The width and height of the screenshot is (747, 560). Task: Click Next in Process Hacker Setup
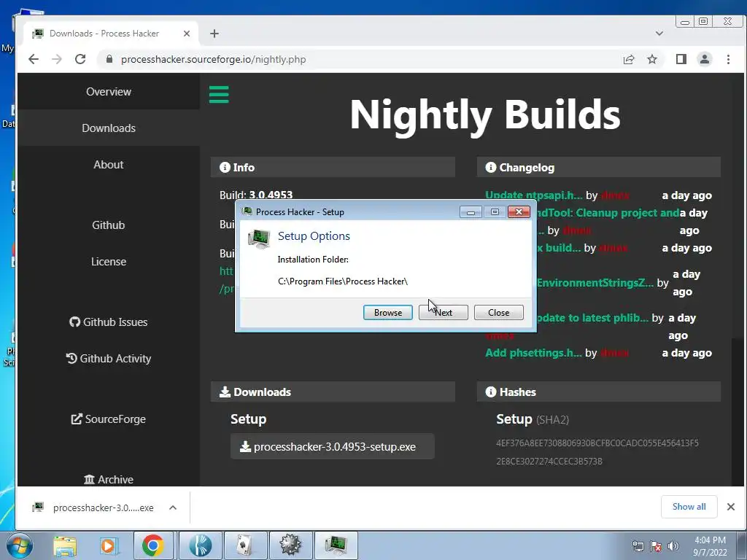pos(443,312)
